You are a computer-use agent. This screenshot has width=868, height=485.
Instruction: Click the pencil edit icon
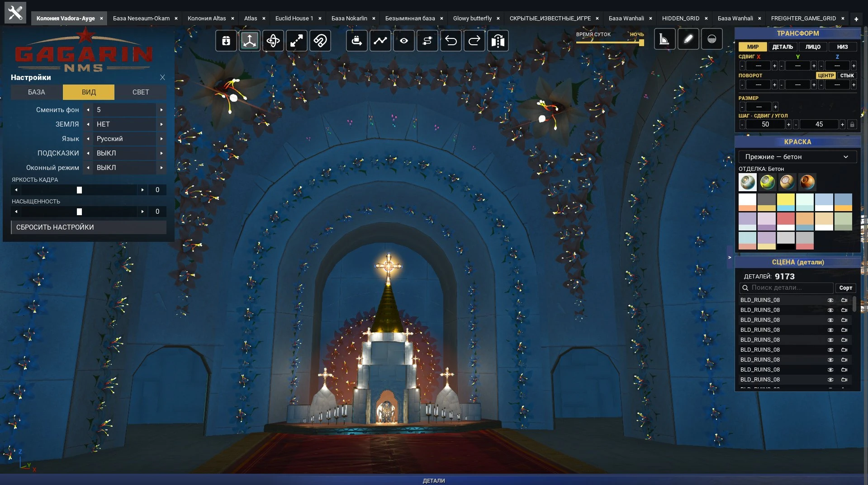[688, 39]
